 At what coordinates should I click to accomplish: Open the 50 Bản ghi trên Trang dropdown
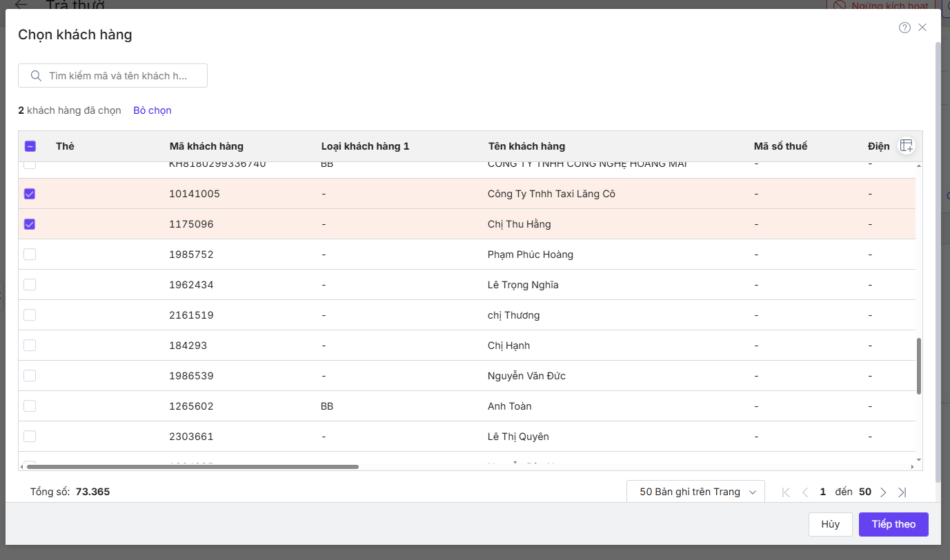[695, 492]
